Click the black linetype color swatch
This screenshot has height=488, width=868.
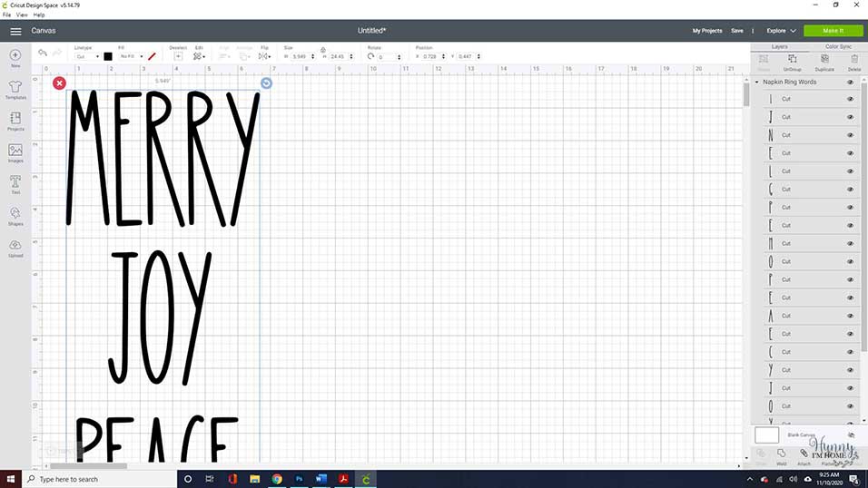coord(108,56)
